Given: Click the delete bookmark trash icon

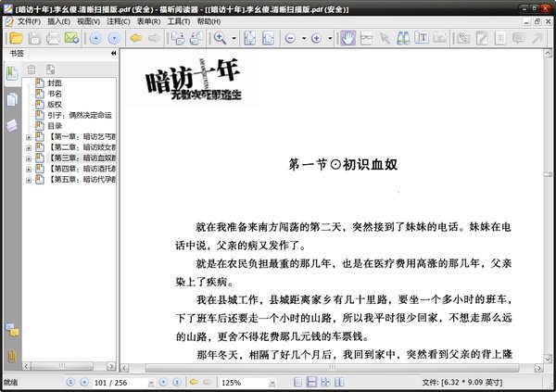Looking at the screenshot, I should 32,70.
